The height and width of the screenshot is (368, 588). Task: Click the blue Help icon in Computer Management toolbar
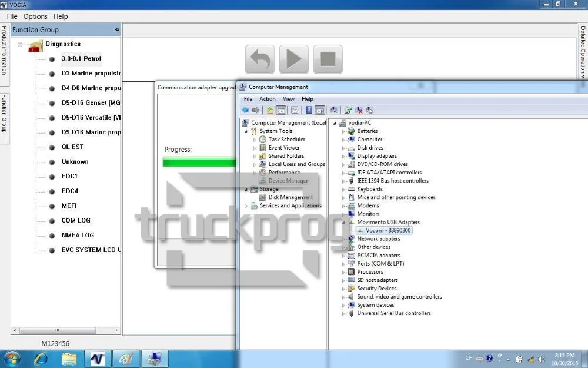tap(309, 110)
